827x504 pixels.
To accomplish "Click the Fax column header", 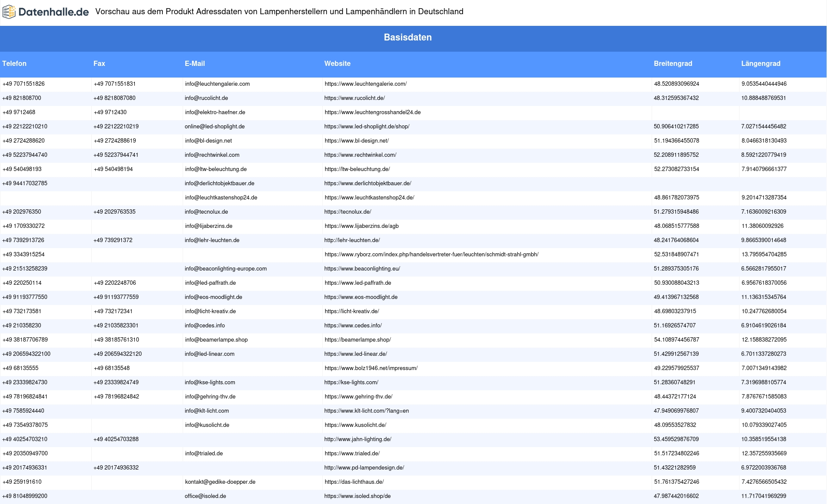I will [x=99, y=63].
